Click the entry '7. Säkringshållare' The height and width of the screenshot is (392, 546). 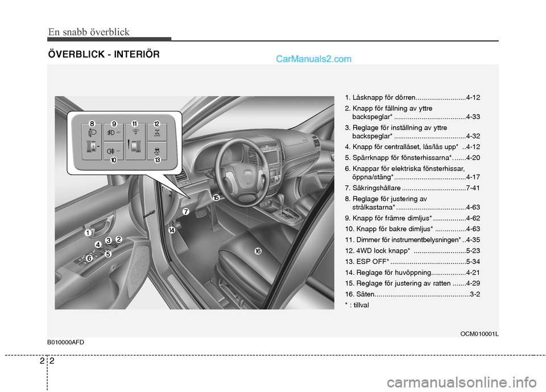pos(412,188)
